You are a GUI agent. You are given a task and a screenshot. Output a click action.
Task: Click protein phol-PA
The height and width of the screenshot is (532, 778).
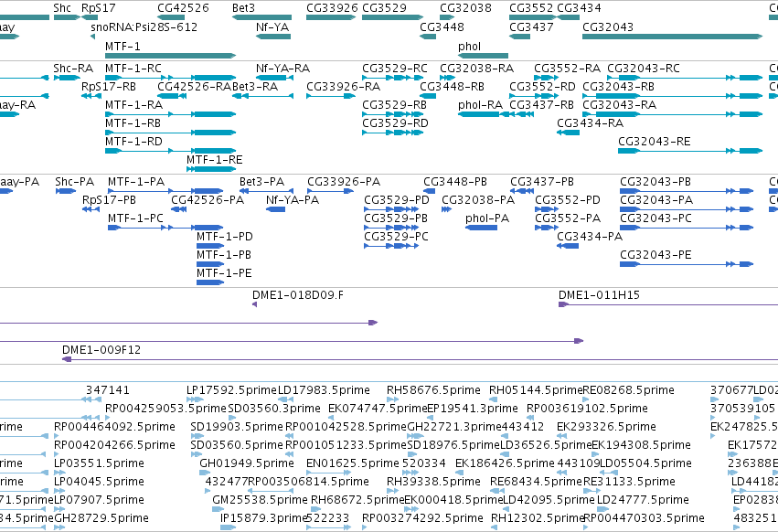pyautogui.click(x=481, y=228)
